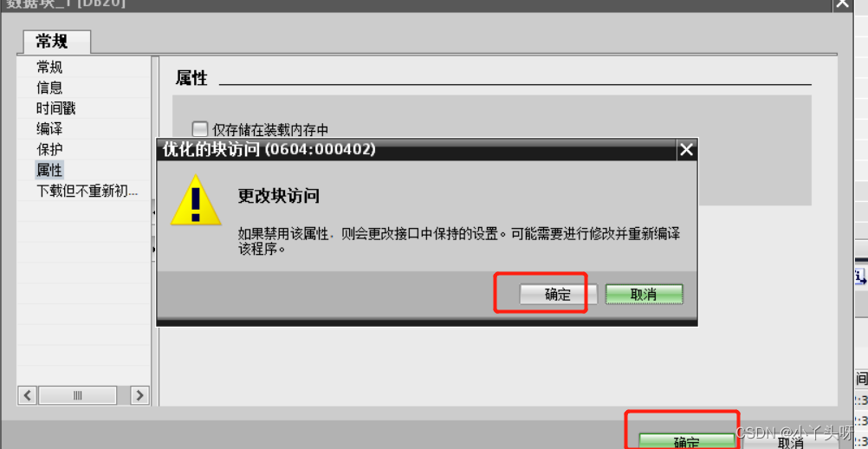Image resolution: width=868 pixels, height=449 pixels.
Task: Select the 时间戳 entry
Action: coord(56,108)
